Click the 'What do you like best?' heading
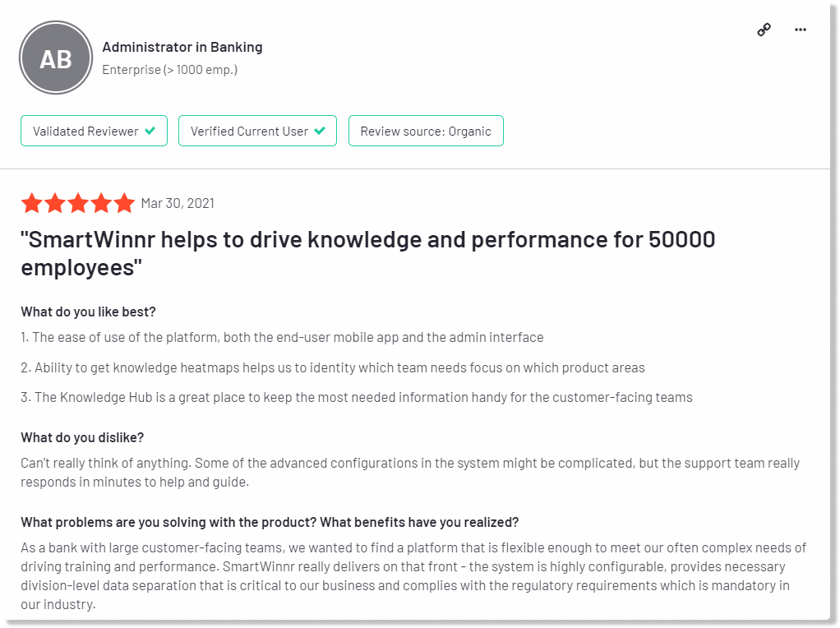 tap(89, 312)
